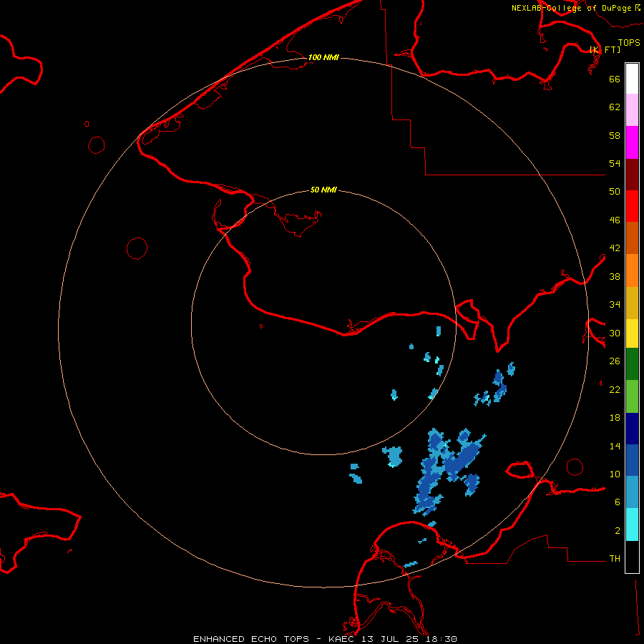Click "ENHANCED ECHO TOPS" in the bottom caption
The width and height of the screenshot is (644, 644).
251,639
